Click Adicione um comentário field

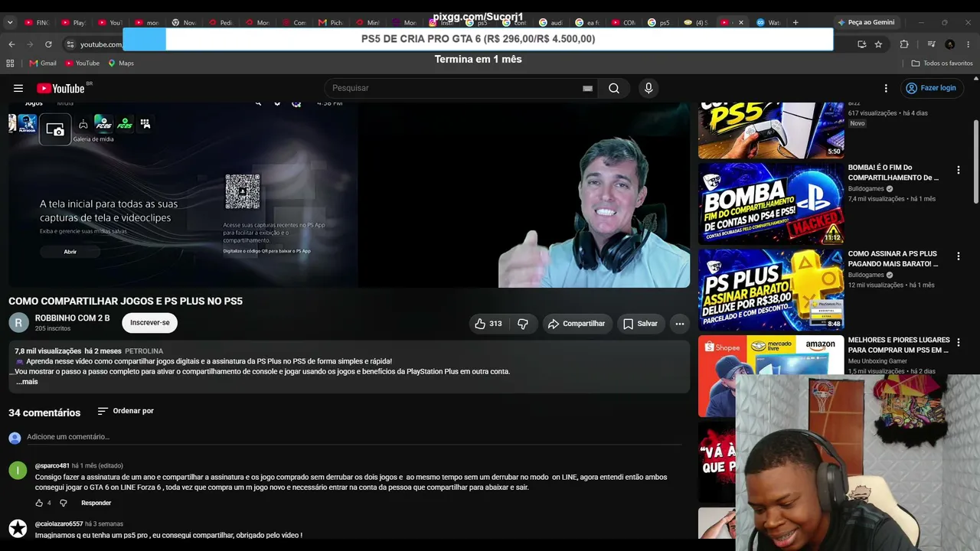click(354, 437)
